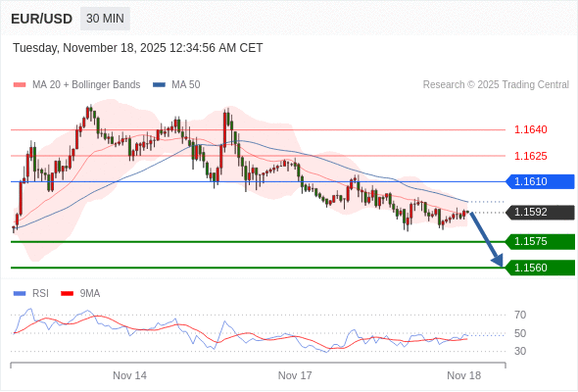
Task: Click the 1.1625 resistance level label
Action: [x=530, y=156]
